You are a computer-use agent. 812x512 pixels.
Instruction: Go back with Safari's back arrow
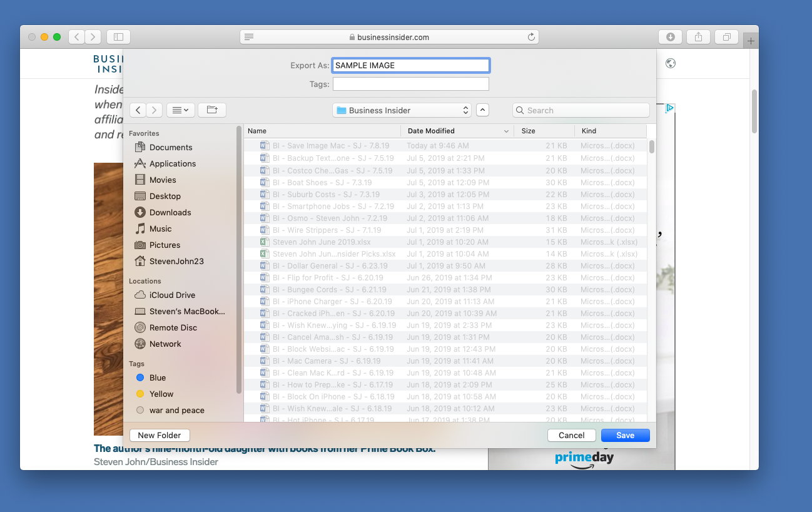(x=76, y=37)
